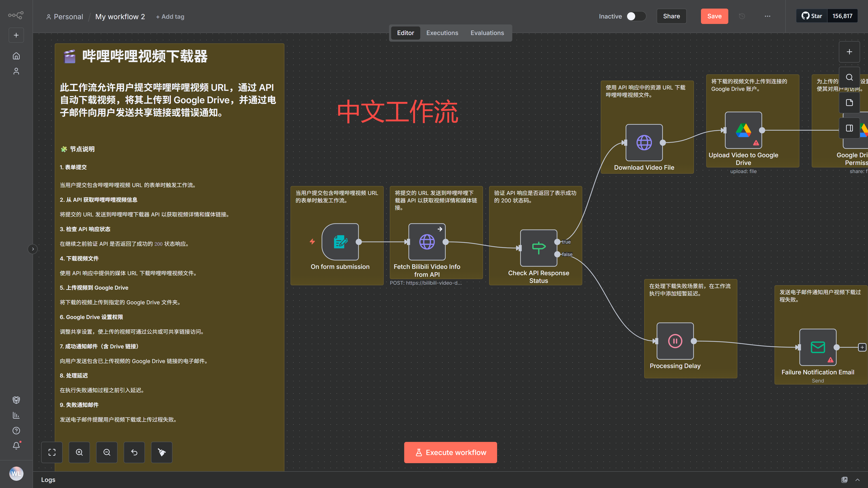Click the Share button
Screen dimensions: 868x488
[671, 16]
